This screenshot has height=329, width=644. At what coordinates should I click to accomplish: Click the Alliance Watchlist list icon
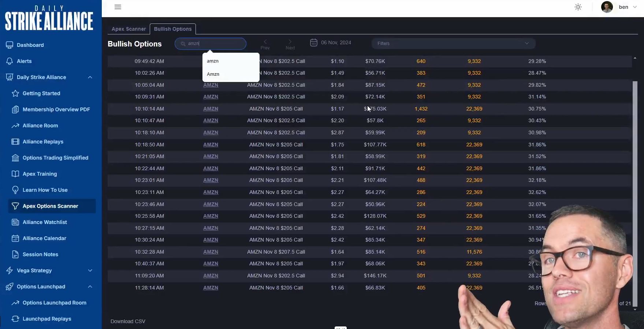(x=15, y=222)
